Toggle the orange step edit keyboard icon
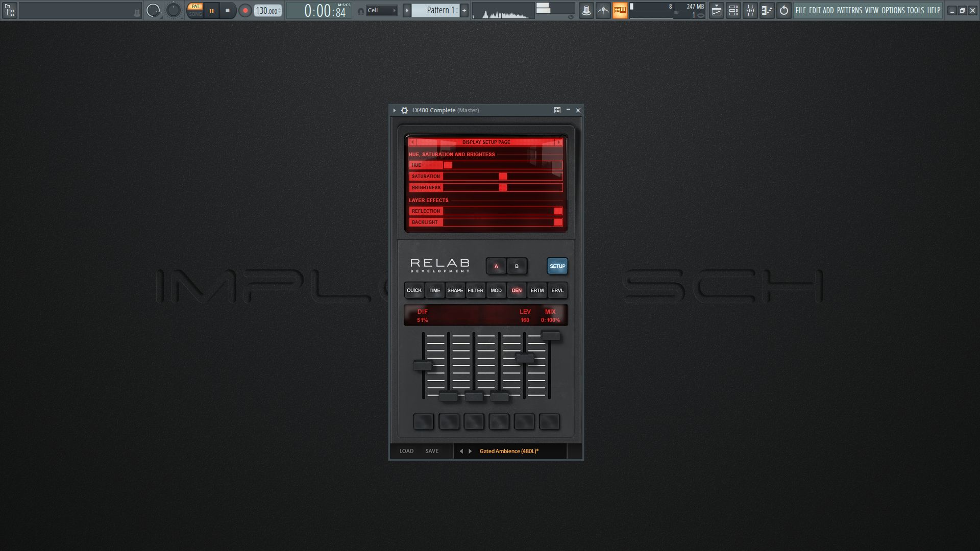Image resolution: width=980 pixels, height=551 pixels. point(620,10)
